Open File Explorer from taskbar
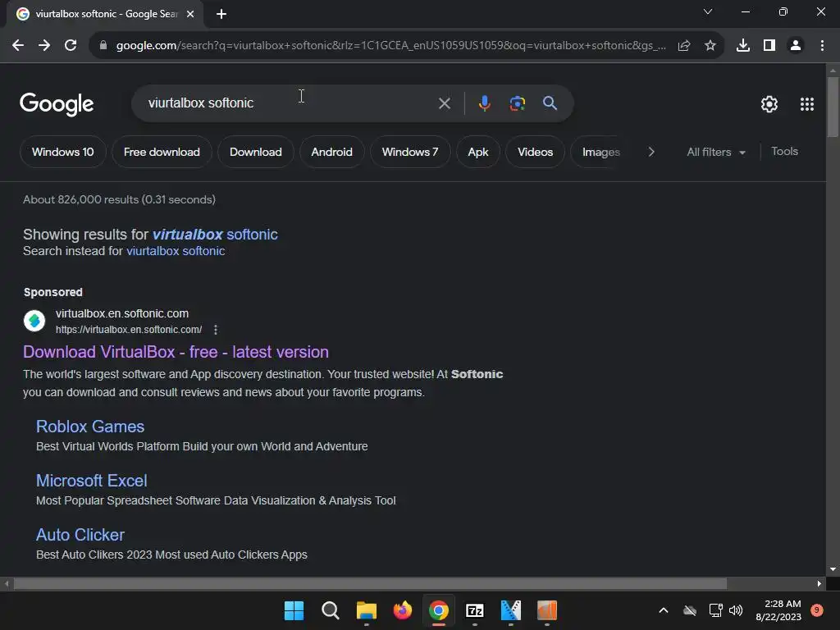This screenshot has width=840, height=630. tap(367, 610)
